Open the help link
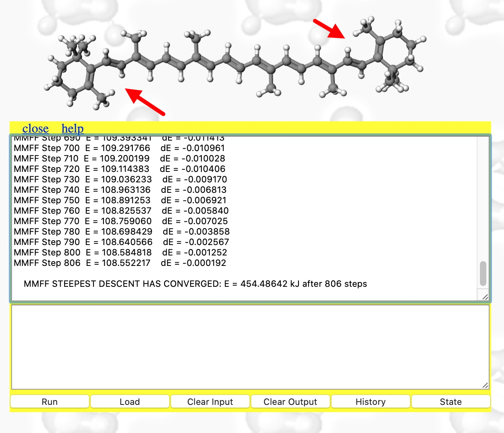Viewport: 504px width, 433px height. coord(72,129)
